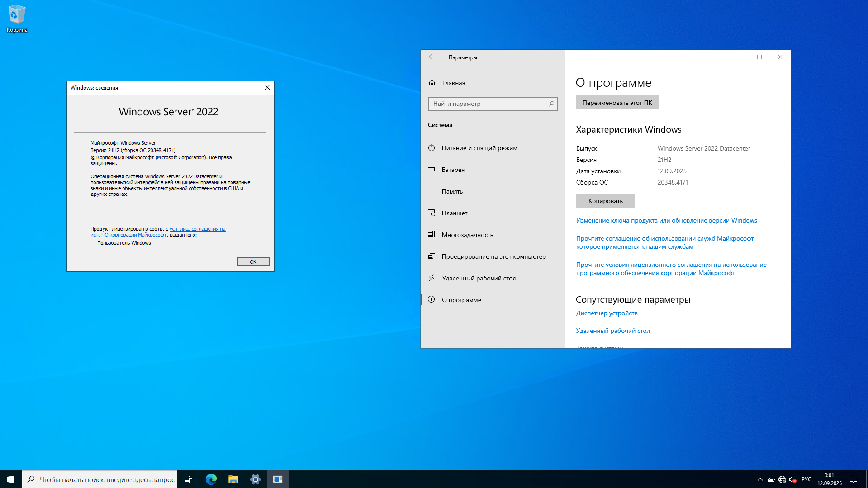Click the info icon beside О программе
The width and height of the screenshot is (868, 488).
[x=432, y=299]
